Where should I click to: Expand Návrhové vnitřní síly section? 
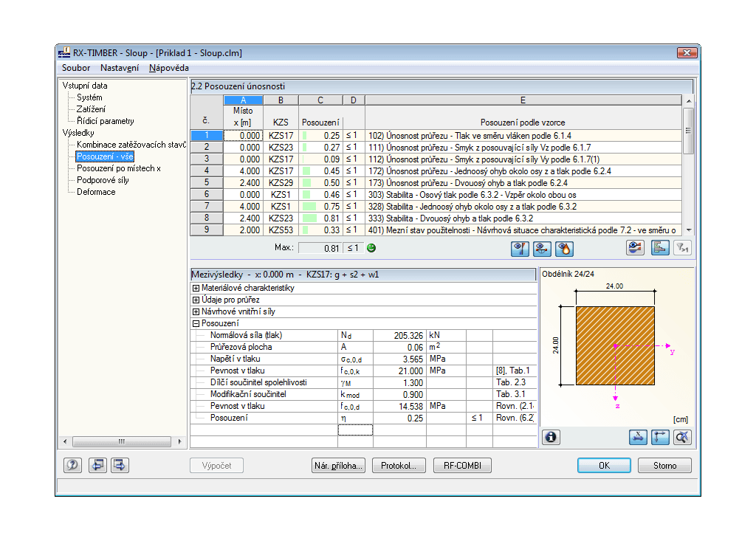196,312
